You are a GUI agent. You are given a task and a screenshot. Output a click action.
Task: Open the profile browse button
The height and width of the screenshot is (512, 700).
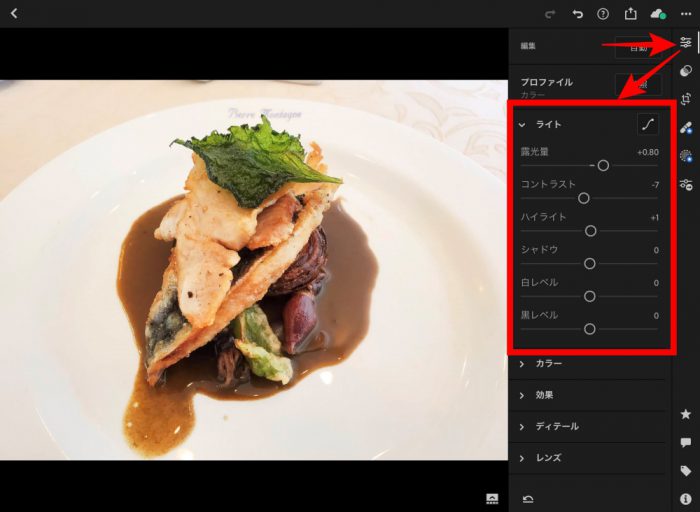(x=638, y=84)
